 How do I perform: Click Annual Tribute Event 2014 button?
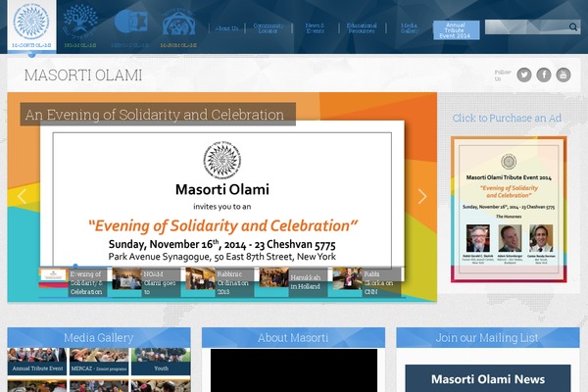pos(456,30)
